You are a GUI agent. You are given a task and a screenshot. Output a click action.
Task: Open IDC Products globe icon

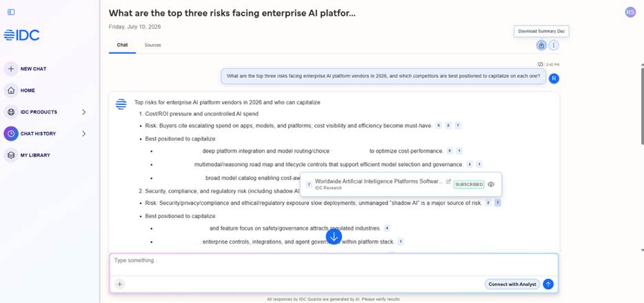pos(11,112)
